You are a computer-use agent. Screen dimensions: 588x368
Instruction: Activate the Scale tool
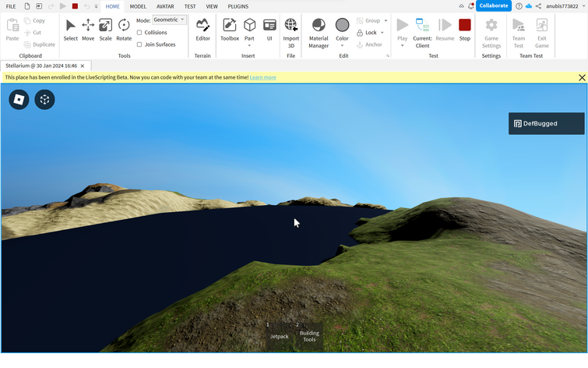click(x=105, y=30)
